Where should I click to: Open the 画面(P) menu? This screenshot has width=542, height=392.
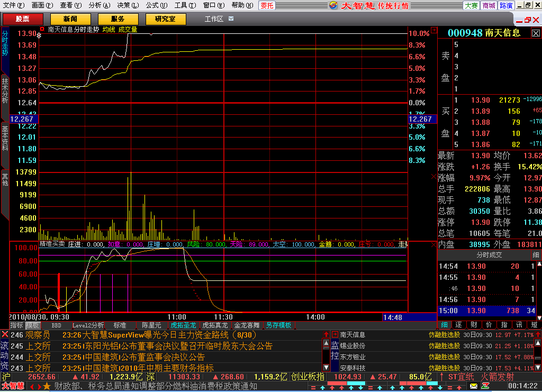(x=42, y=5)
